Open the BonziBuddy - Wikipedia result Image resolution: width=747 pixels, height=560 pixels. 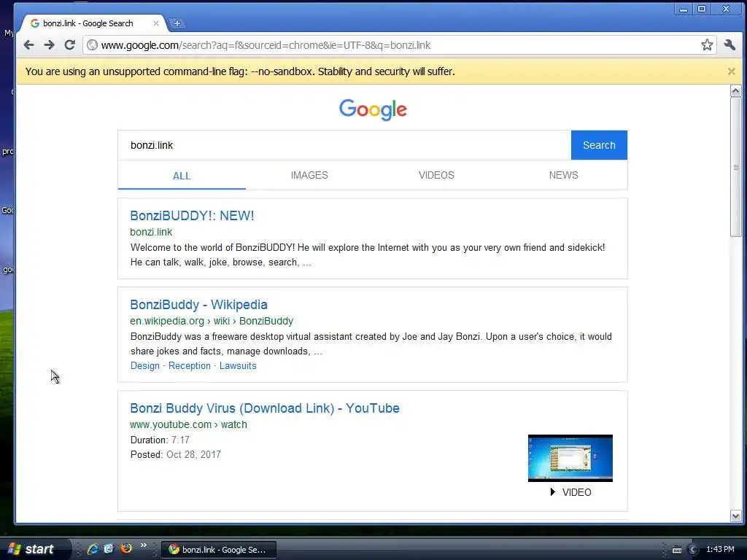(x=198, y=305)
